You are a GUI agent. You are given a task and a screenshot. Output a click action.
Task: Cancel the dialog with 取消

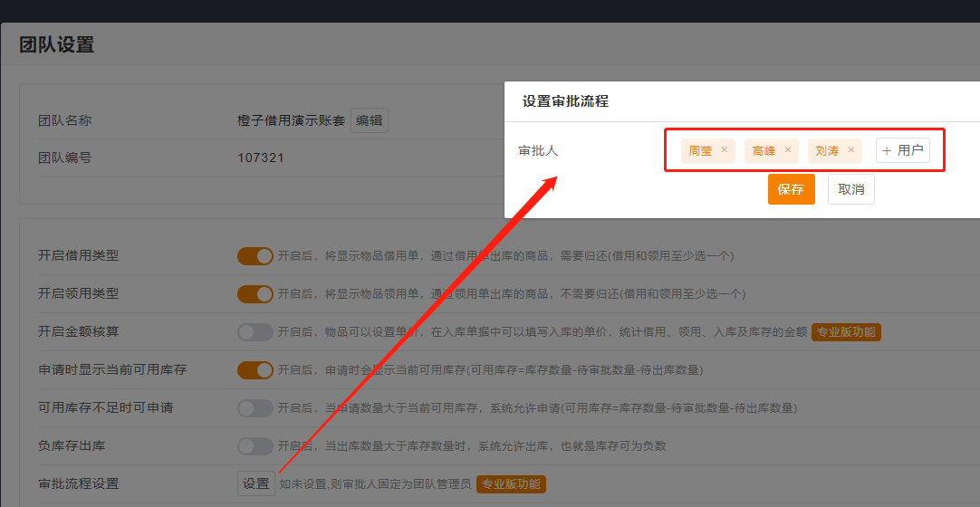(x=850, y=189)
